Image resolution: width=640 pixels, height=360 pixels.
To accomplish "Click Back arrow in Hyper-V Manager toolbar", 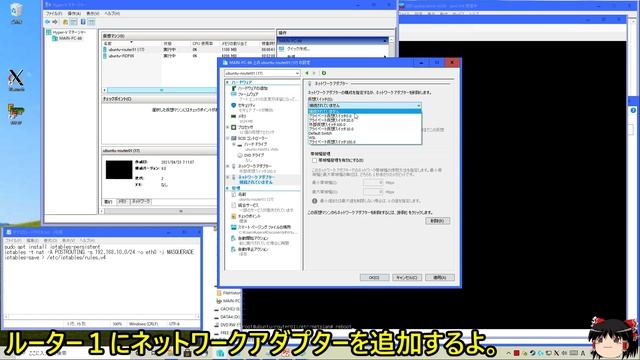I will [48, 22].
